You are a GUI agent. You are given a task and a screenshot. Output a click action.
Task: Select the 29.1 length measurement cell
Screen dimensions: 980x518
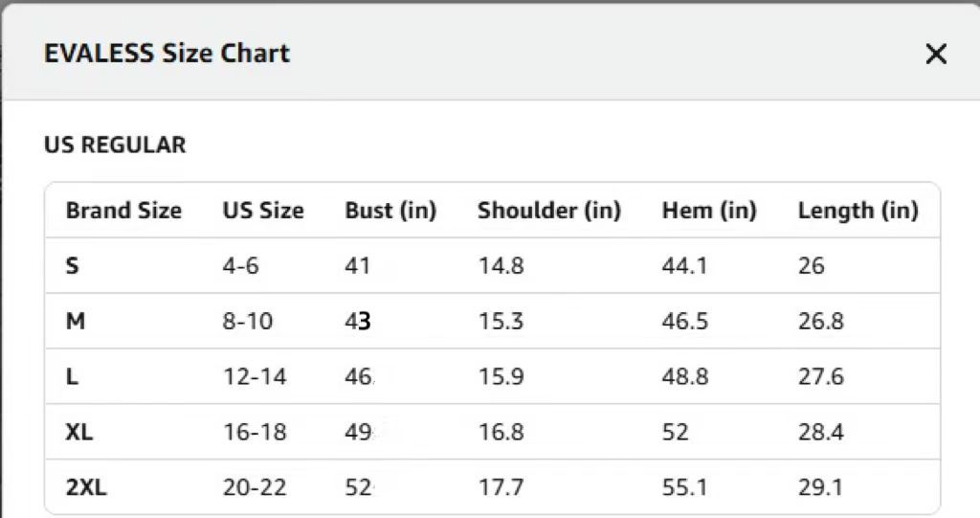820,487
